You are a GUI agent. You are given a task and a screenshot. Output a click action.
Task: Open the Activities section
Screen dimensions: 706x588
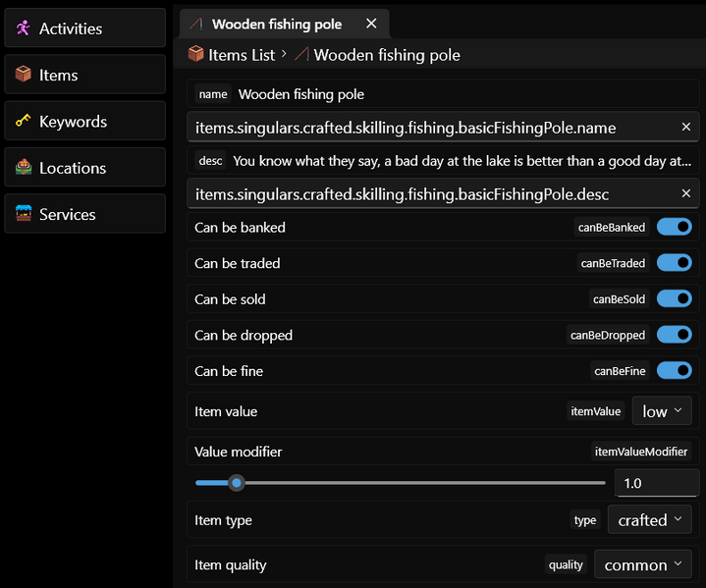pyautogui.click(x=85, y=27)
